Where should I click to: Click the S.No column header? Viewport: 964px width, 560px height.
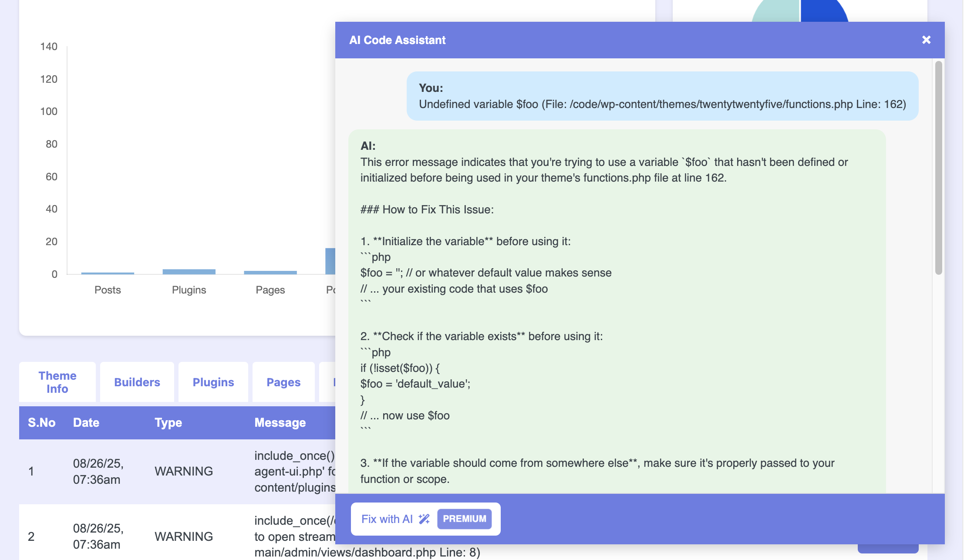(42, 422)
